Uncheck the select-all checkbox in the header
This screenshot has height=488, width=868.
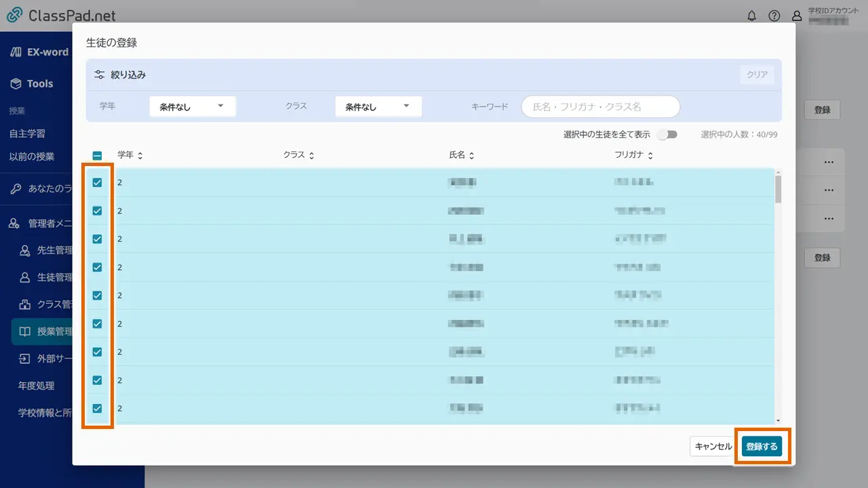click(x=97, y=155)
